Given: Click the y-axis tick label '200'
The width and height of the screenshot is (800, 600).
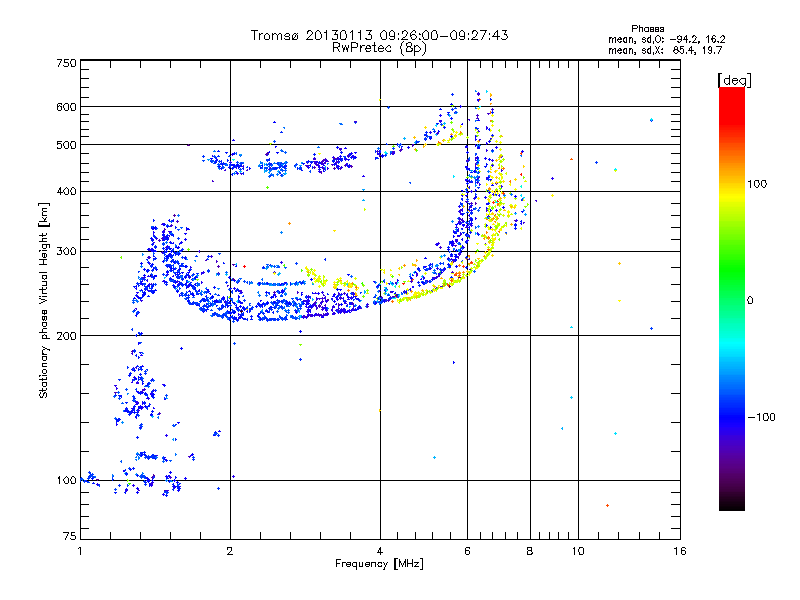Looking at the screenshot, I should point(67,336).
